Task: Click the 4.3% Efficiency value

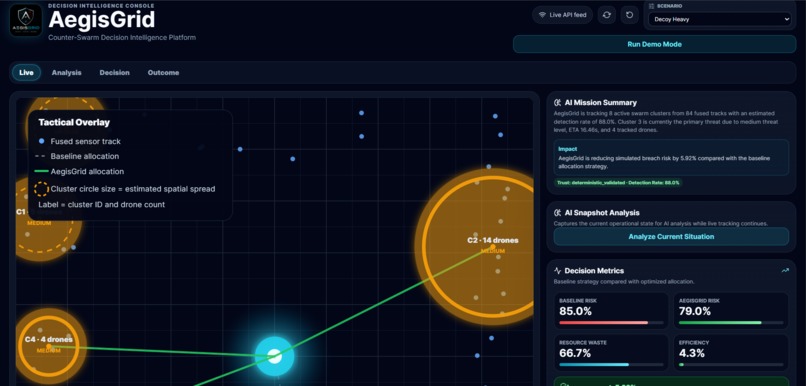Action: (x=692, y=353)
